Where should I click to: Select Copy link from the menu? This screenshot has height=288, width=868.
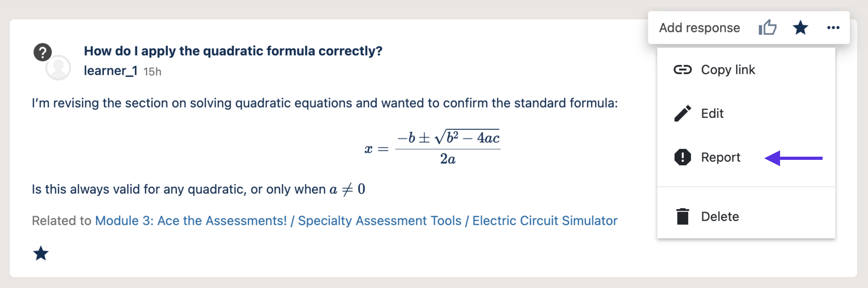tap(728, 70)
